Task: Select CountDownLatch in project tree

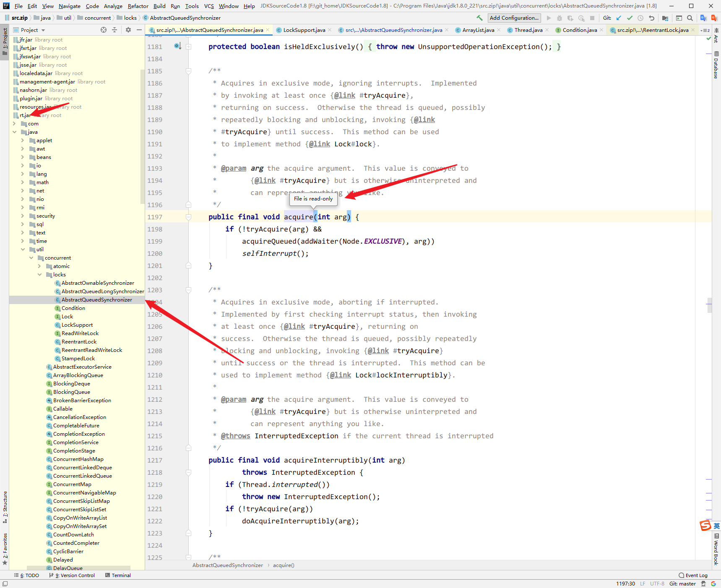Action: point(73,535)
